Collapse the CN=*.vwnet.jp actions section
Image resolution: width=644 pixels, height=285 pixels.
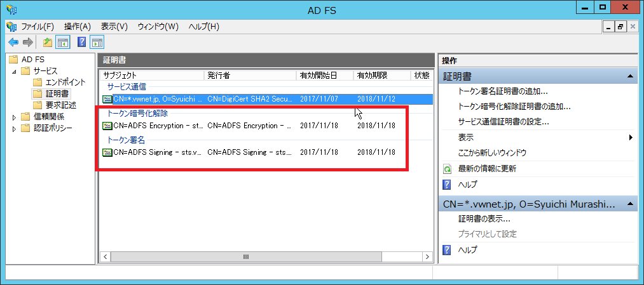coord(629,204)
